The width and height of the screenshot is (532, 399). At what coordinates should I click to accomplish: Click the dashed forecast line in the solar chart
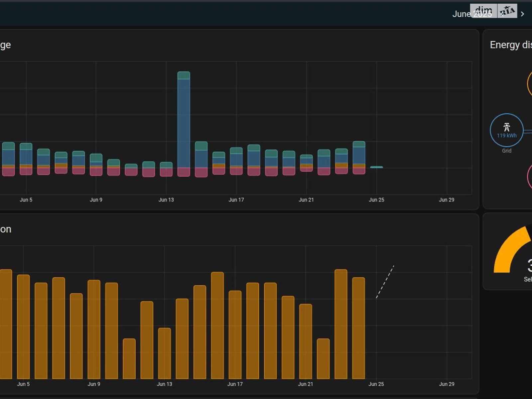click(385, 282)
